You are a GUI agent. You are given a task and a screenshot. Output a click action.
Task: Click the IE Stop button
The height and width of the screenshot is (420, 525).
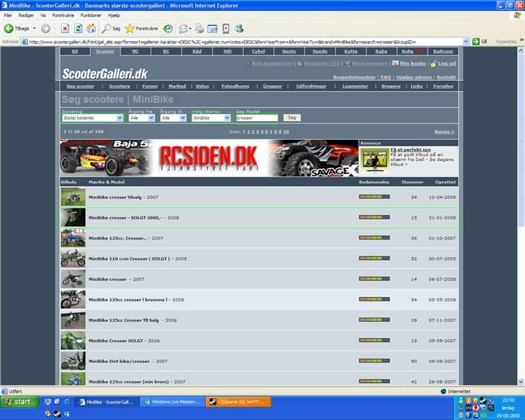65,28
